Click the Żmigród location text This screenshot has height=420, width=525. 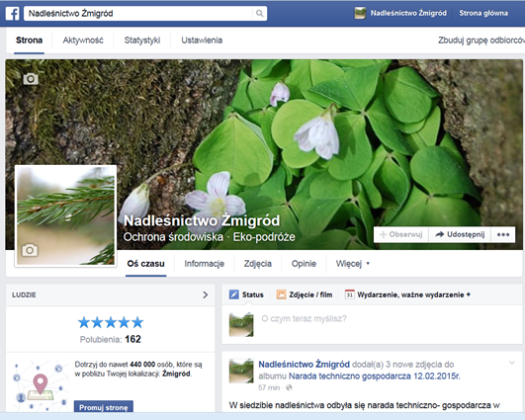pos(176,374)
